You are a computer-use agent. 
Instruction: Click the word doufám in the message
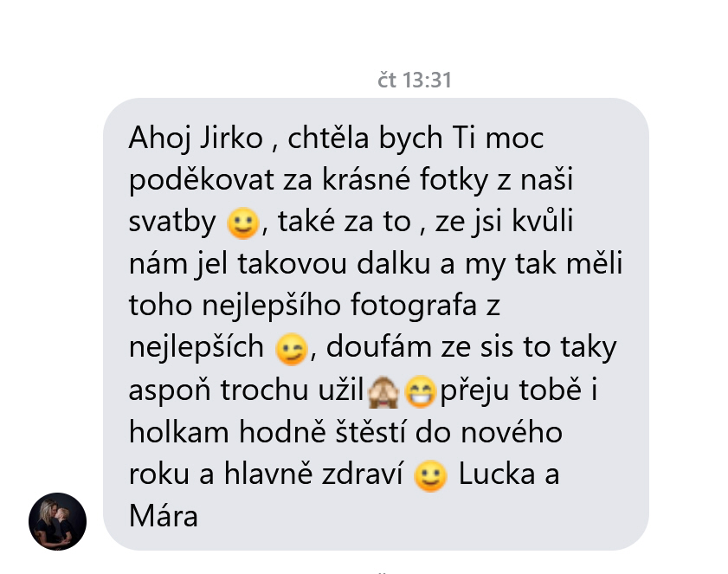click(379, 347)
